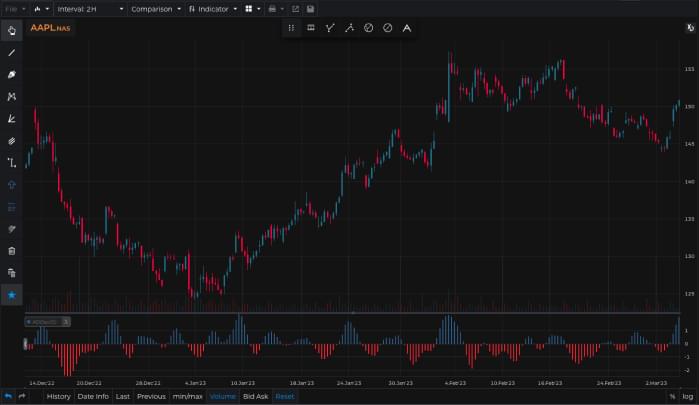Click the Reset button

(x=285, y=397)
